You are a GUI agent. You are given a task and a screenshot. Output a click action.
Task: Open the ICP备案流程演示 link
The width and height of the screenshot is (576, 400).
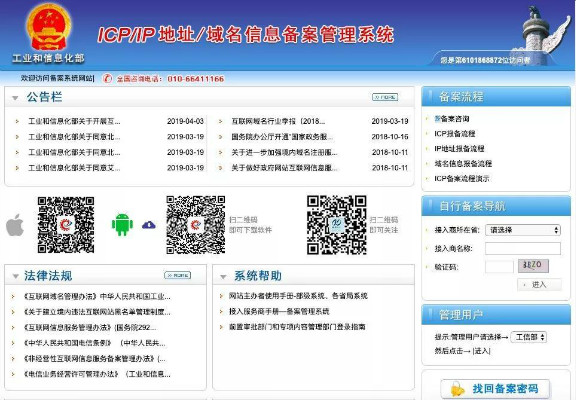pyautogui.click(x=462, y=179)
